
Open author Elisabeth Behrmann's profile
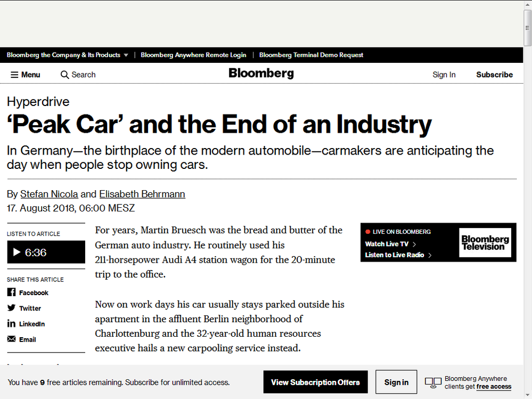[x=142, y=194]
